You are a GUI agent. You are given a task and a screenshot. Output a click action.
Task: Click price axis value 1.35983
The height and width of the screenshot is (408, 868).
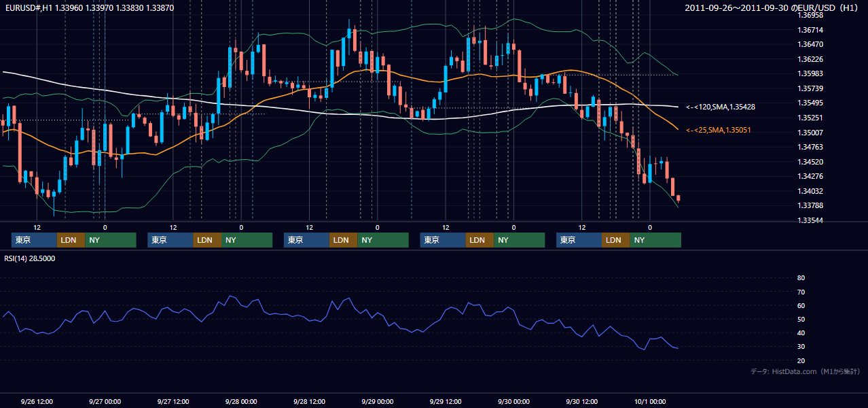(x=810, y=74)
